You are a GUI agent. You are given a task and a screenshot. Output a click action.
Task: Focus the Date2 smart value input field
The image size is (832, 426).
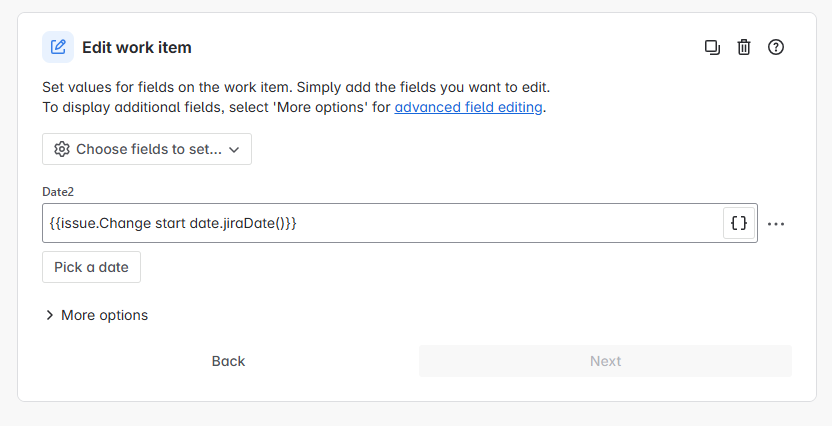(383, 223)
